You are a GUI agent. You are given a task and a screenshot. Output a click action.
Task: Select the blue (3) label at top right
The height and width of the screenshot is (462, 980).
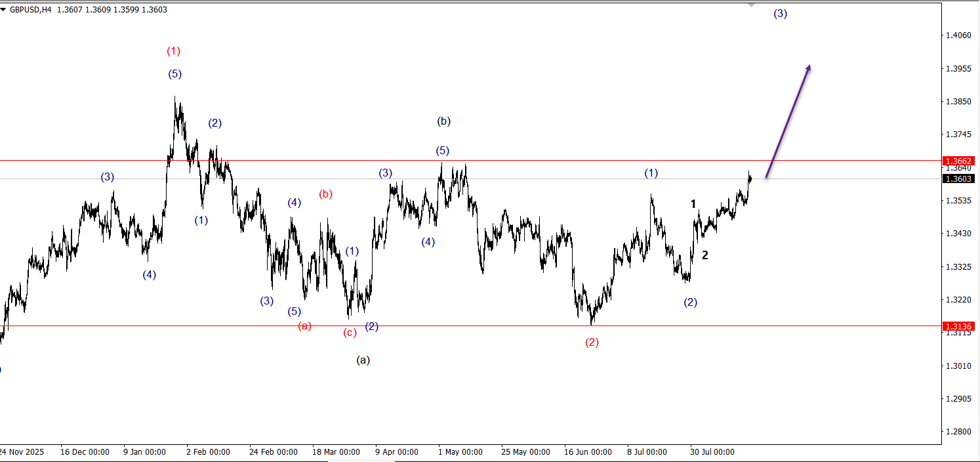click(x=780, y=13)
